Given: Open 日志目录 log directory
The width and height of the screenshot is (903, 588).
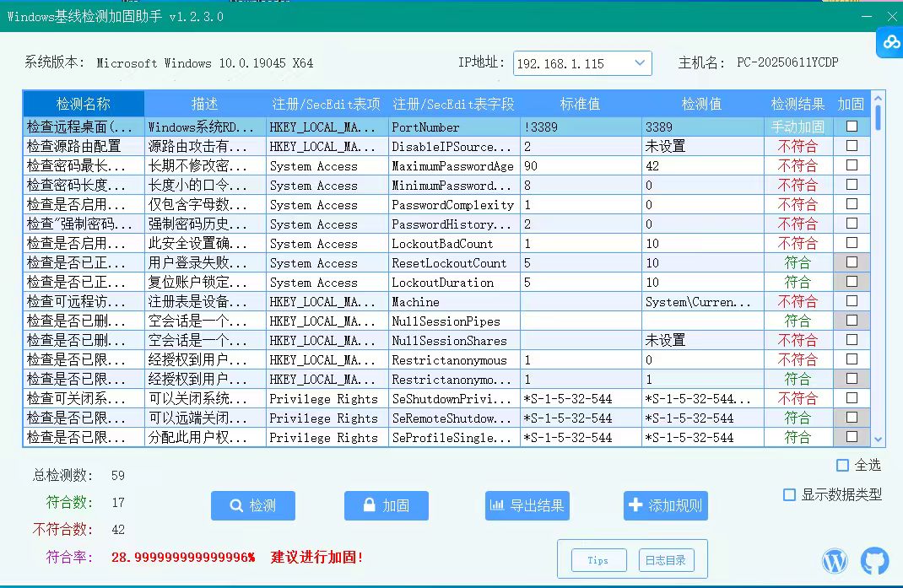Looking at the screenshot, I should [x=667, y=560].
